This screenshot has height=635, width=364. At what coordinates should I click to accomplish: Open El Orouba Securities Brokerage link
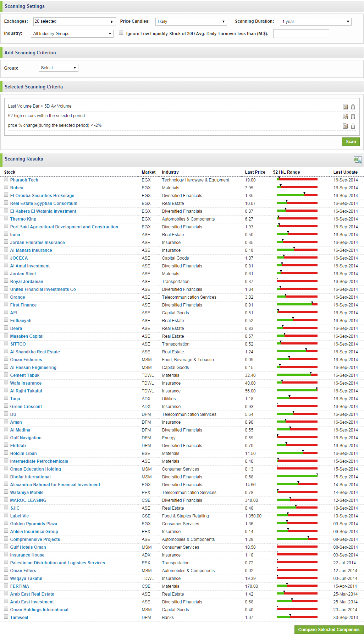pyautogui.click(x=42, y=196)
